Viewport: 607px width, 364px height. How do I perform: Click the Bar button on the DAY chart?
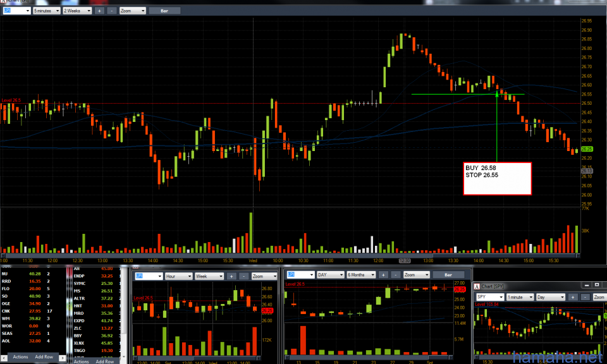point(448,275)
